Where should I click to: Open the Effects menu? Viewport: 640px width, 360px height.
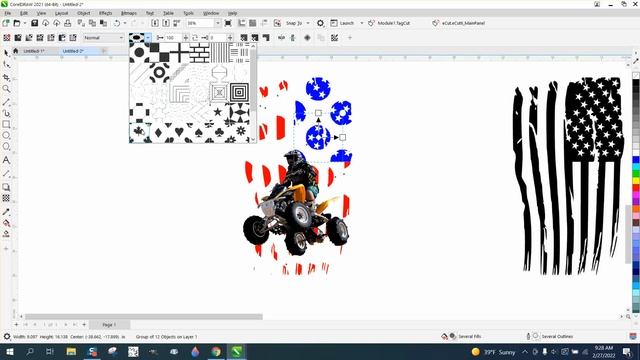tap(105, 13)
